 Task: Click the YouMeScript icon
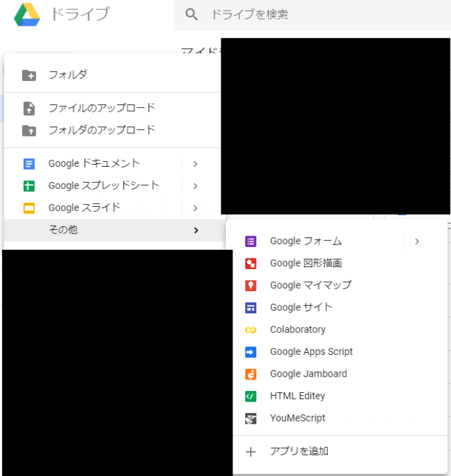251,419
